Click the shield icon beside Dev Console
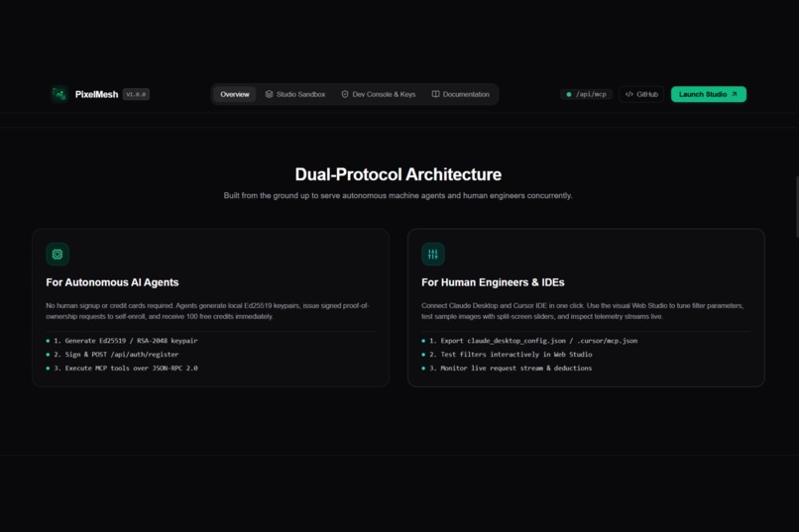This screenshot has width=799, height=532. pos(345,94)
